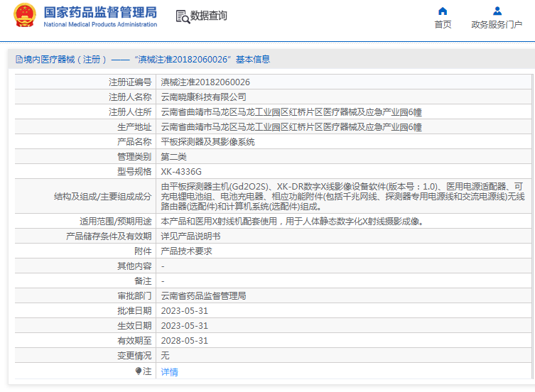The image size is (535, 392).
Task: Click the National Medical Products Administration text
Action: 100,25
